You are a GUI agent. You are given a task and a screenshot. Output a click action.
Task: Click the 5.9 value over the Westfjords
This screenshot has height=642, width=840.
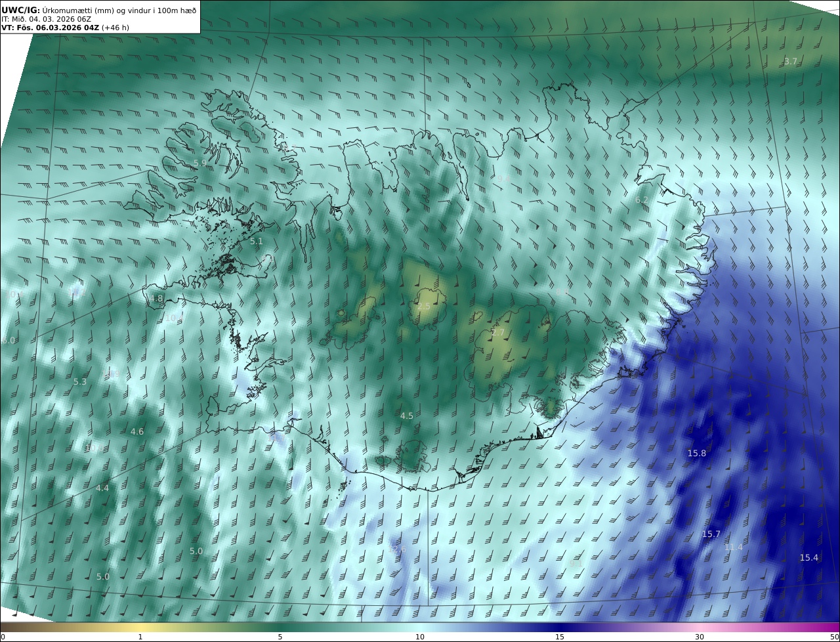coord(200,163)
